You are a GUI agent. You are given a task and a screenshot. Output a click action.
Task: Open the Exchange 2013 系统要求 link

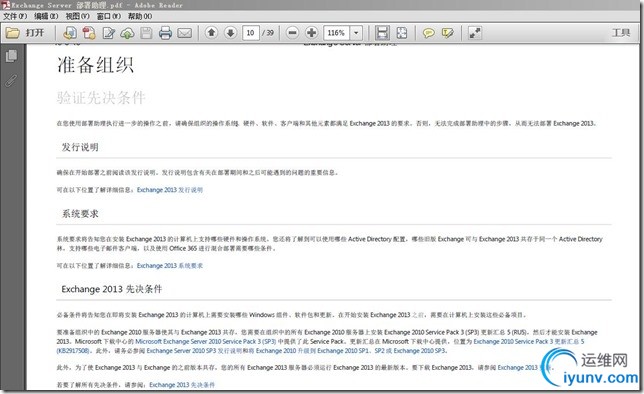click(x=170, y=266)
